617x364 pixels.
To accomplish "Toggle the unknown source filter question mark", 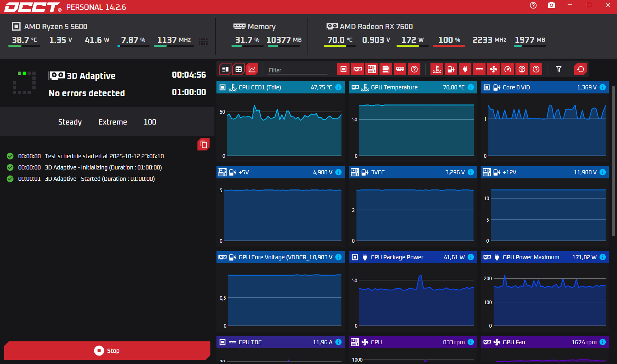I will point(414,69).
